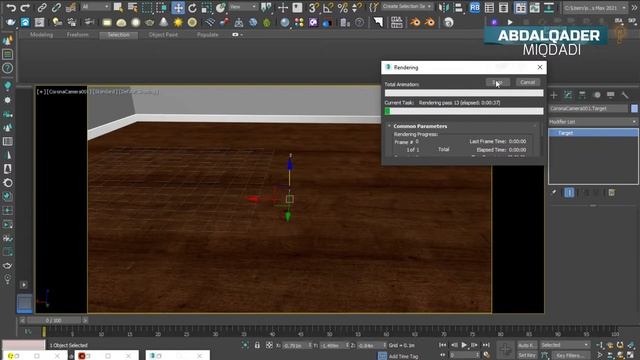
Task: Toggle Angle Snap
Action: tap(328, 7)
